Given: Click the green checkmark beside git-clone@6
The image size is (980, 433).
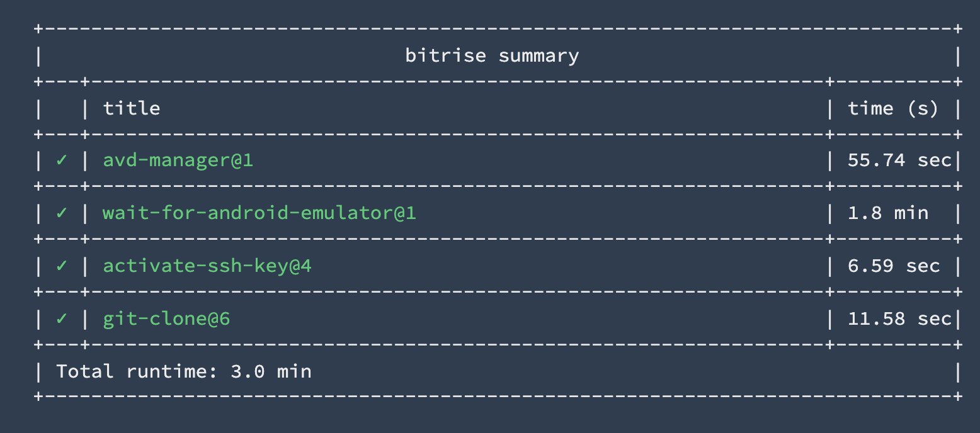Looking at the screenshot, I should click(61, 319).
